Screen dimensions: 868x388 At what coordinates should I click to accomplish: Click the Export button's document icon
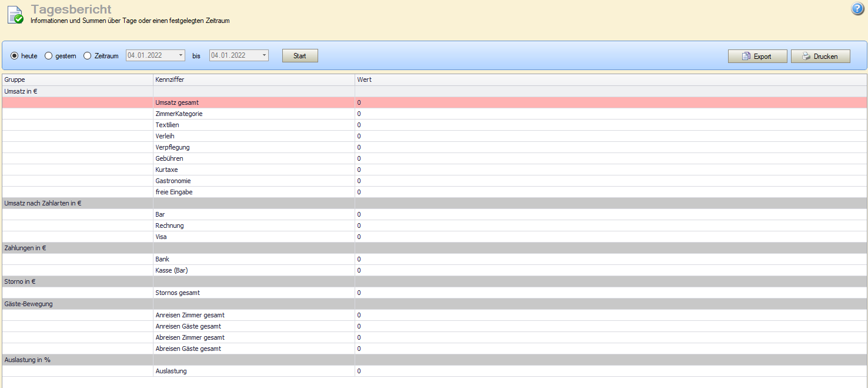click(746, 57)
